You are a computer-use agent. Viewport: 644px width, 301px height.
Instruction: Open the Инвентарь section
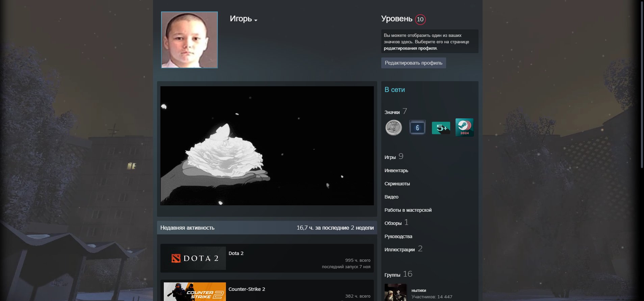click(396, 170)
